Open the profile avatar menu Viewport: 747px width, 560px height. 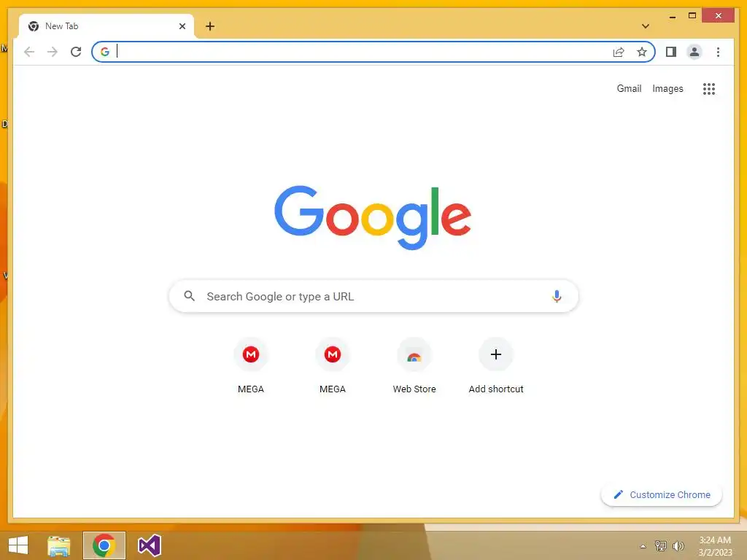click(694, 52)
